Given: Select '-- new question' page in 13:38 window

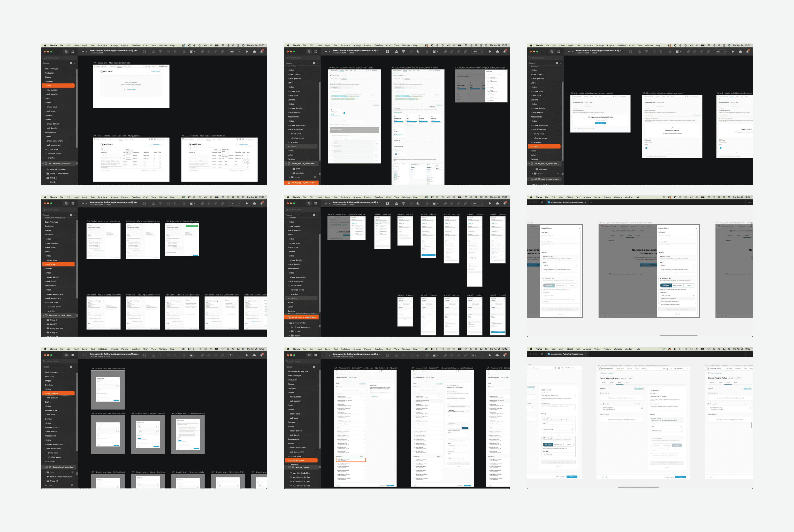Looking at the screenshot, I should 58,394.
